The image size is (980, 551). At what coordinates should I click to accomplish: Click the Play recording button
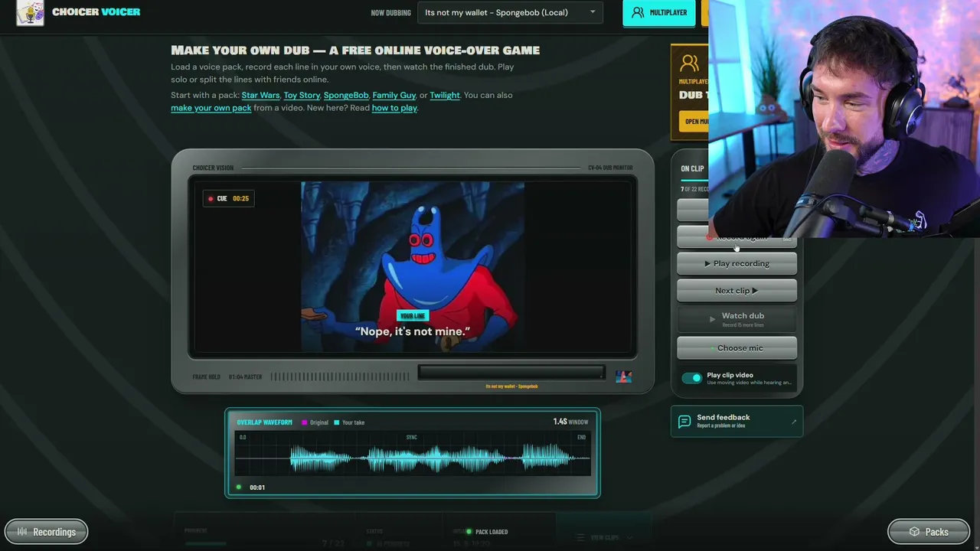pos(737,263)
